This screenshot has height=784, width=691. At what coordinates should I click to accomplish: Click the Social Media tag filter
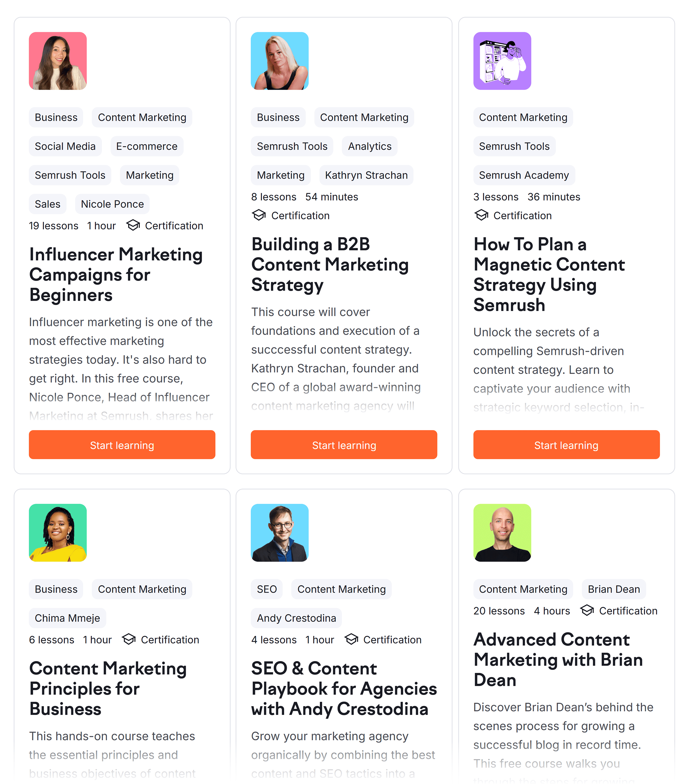click(x=65, y=146)
